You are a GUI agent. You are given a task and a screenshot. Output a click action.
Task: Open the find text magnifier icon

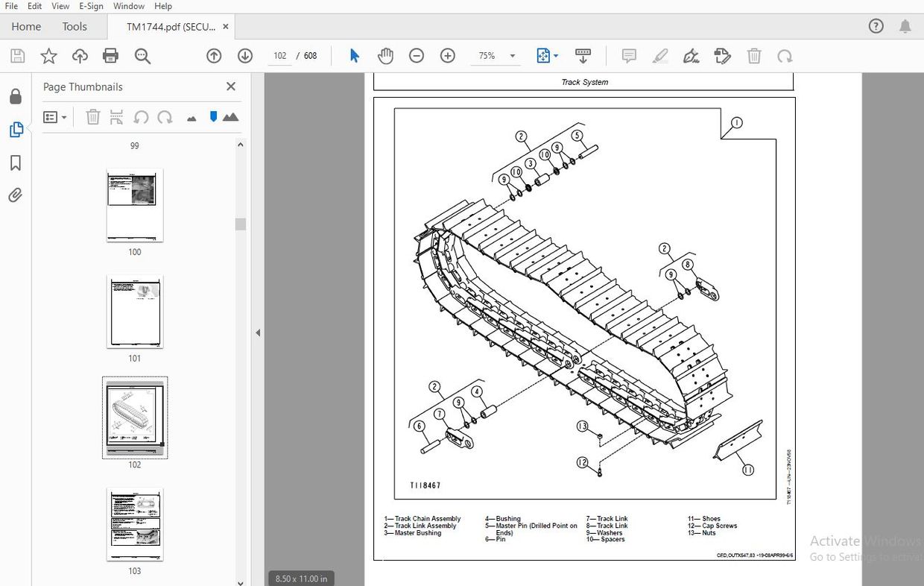(142, 56)
